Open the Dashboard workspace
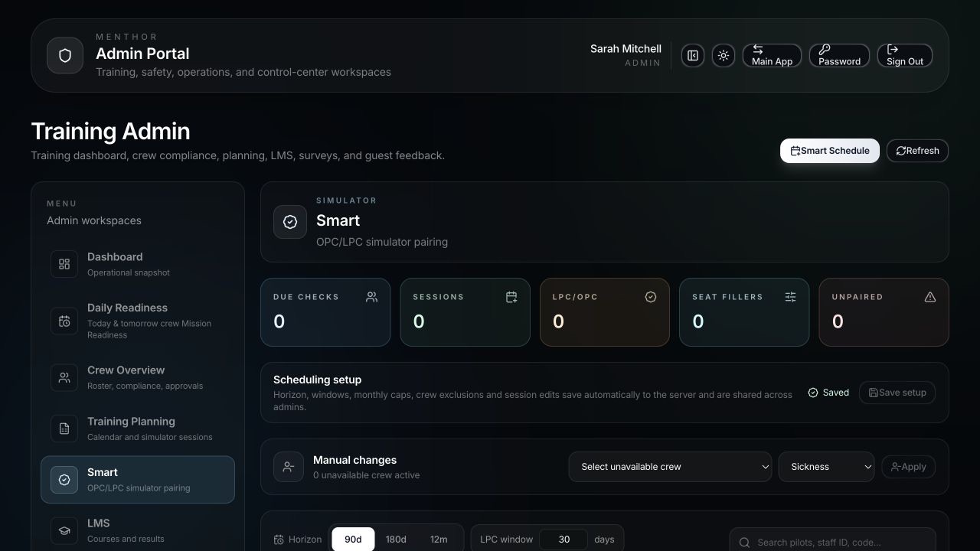 click(138, 264)
